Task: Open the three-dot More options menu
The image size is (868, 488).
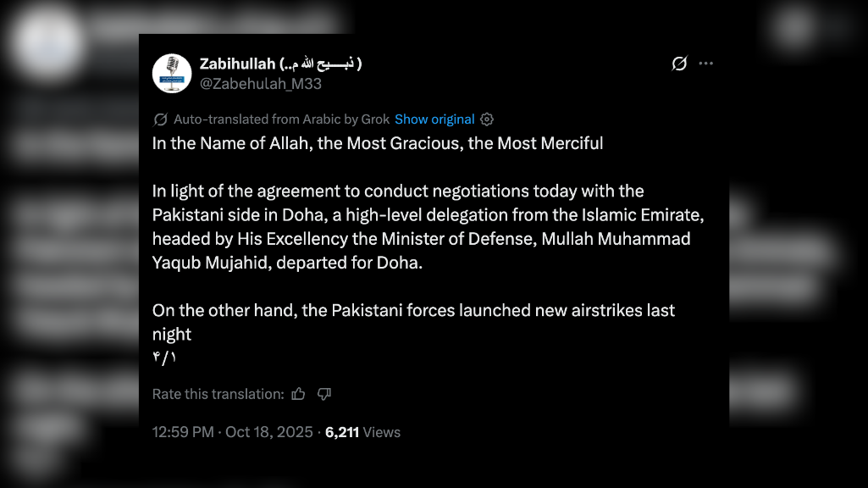Action: 705,64
